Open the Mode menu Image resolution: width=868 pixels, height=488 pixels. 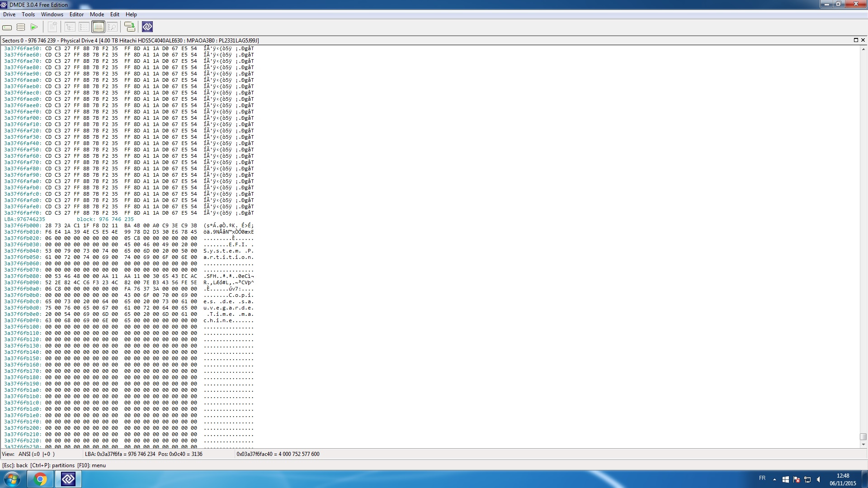coord(97,14)
